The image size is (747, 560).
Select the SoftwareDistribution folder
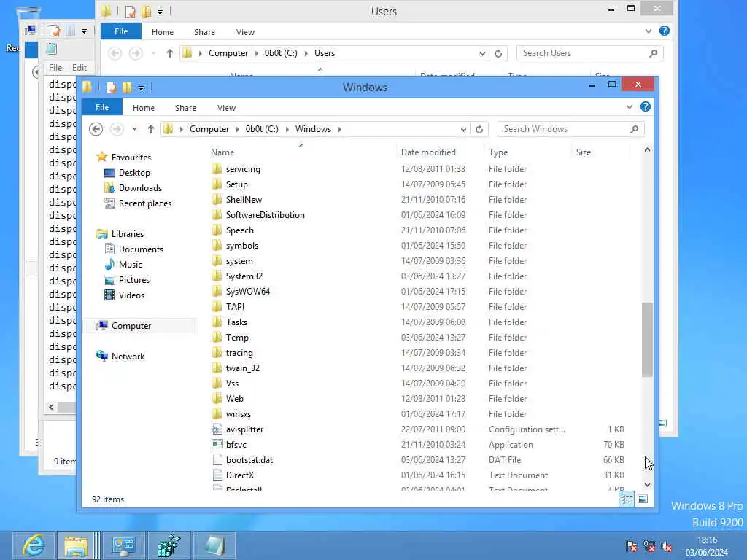265,215
